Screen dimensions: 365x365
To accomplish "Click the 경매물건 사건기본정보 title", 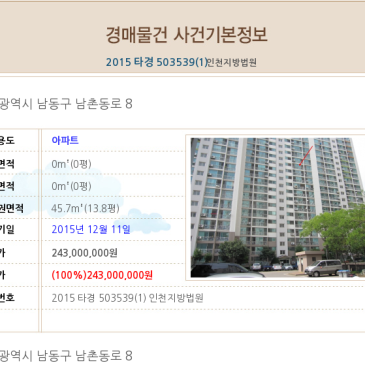I will (186, 34).
